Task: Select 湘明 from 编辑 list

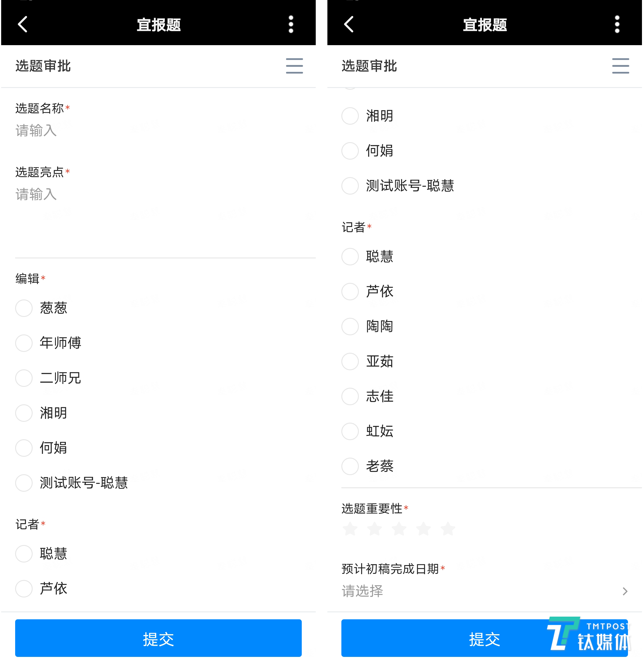Action: point(24,414)
